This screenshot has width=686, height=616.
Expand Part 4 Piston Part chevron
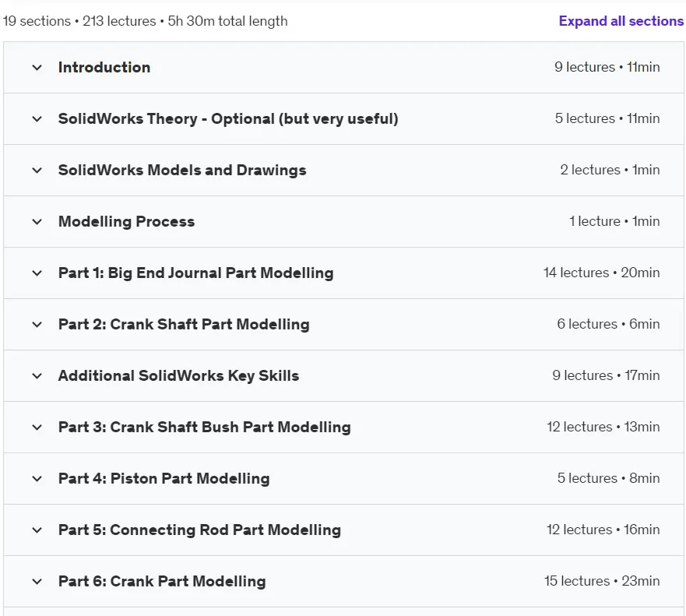[37, 479]
